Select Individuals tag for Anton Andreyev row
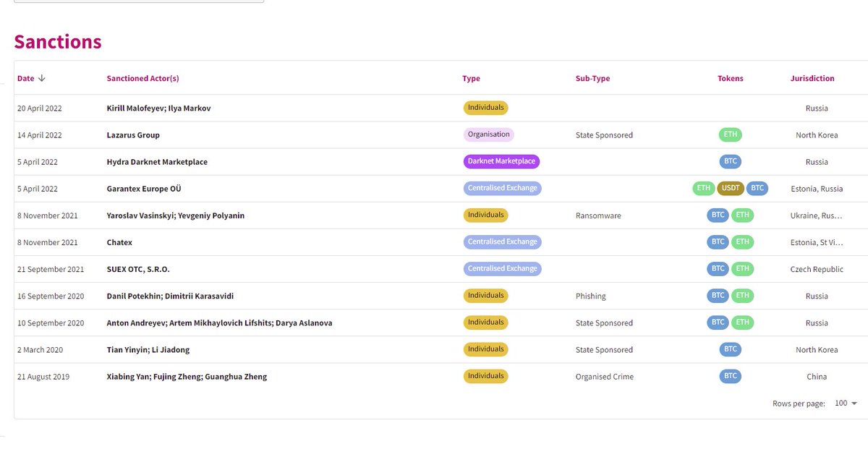Viewport: 868px width, 470px height. coord(485,322)
